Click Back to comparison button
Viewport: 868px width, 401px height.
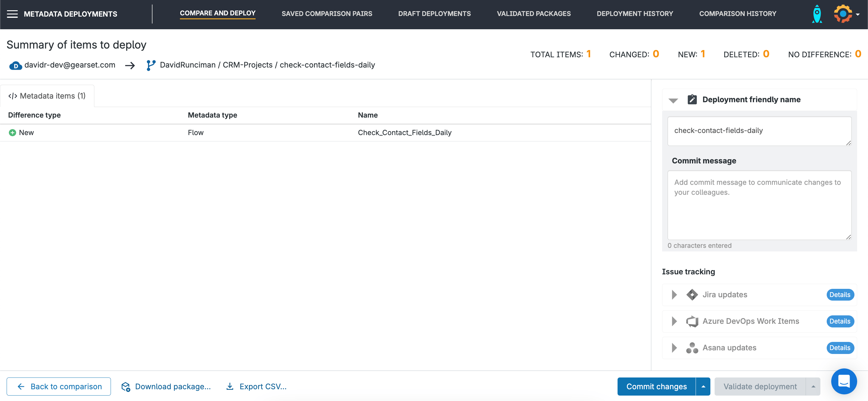(59, 387)
